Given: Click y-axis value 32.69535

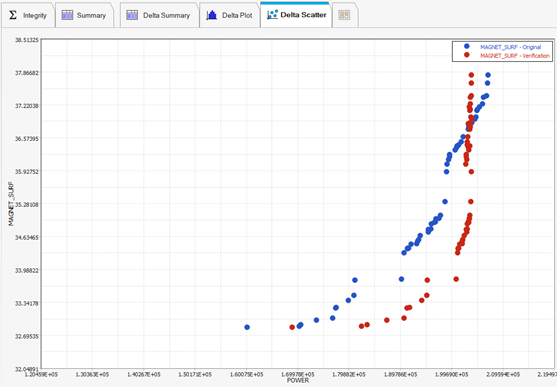Looking at the screenshot, I should pyautogui.click(x=27, y=336).
